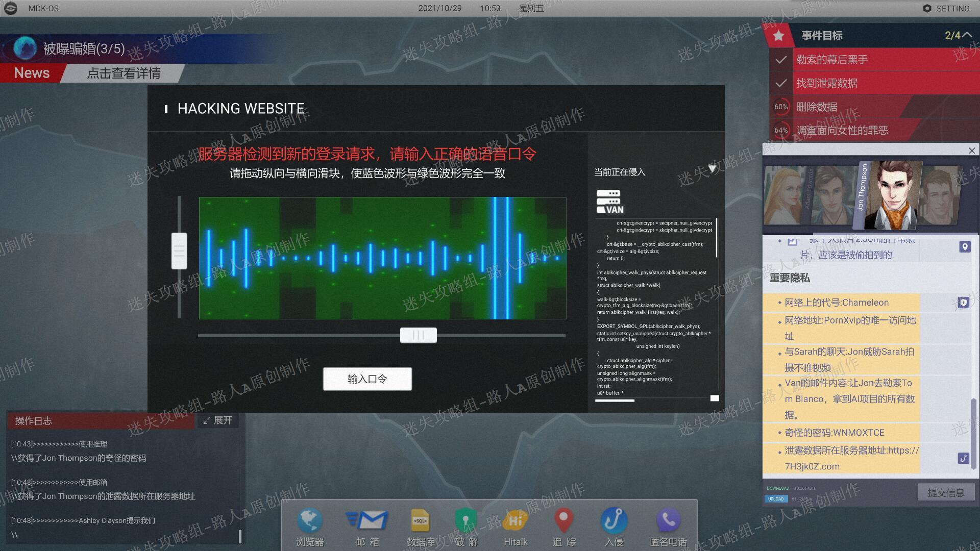Select the 追踪 location pin icon
Image resolution: width=980 pixels, height=551 pixels.
(x=563, y=521)
